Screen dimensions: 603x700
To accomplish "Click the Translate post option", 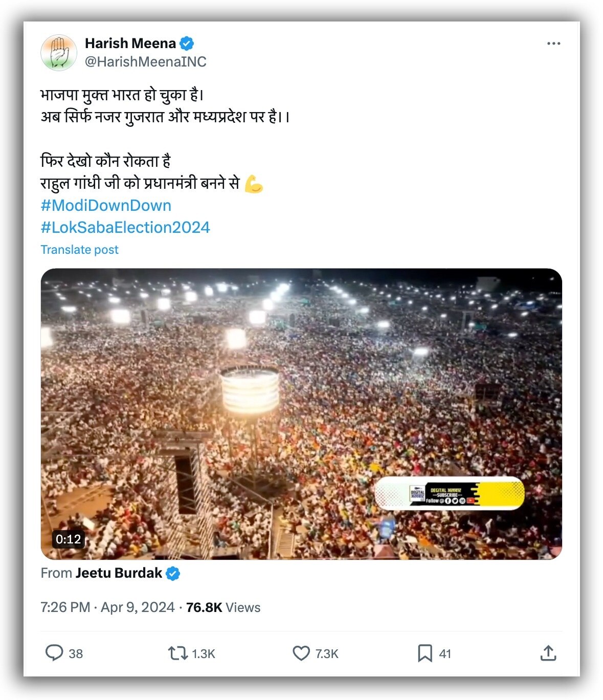I will [x=79, y=249].
